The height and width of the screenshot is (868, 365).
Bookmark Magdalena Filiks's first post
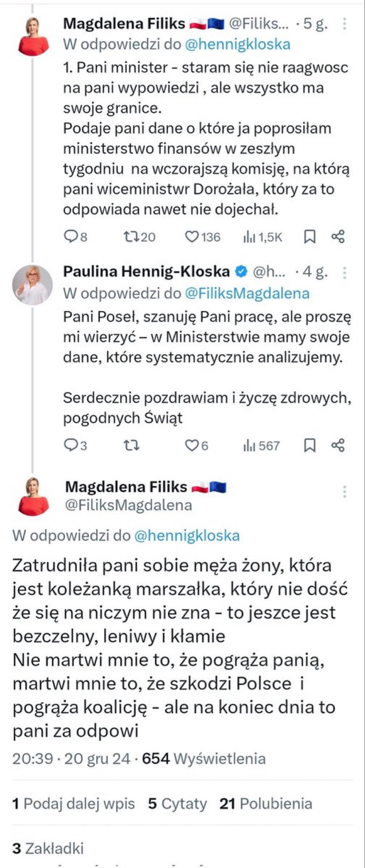point(310,237)
